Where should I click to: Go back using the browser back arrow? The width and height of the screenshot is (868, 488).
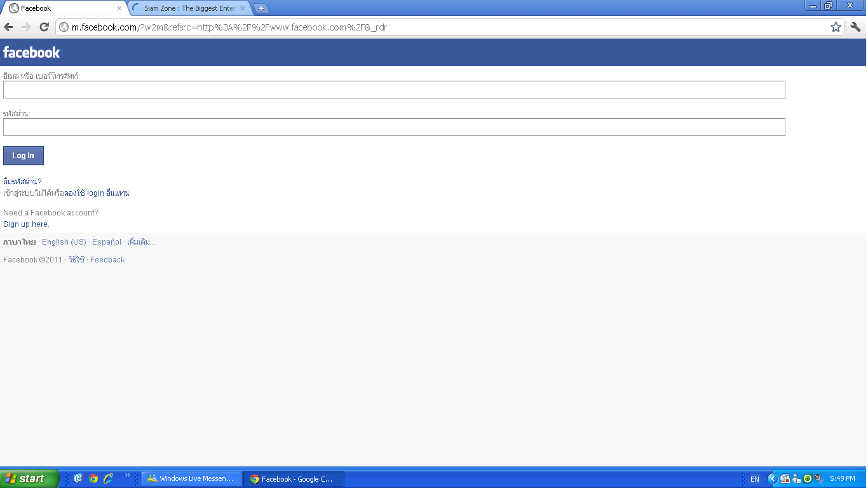[9, 27]
